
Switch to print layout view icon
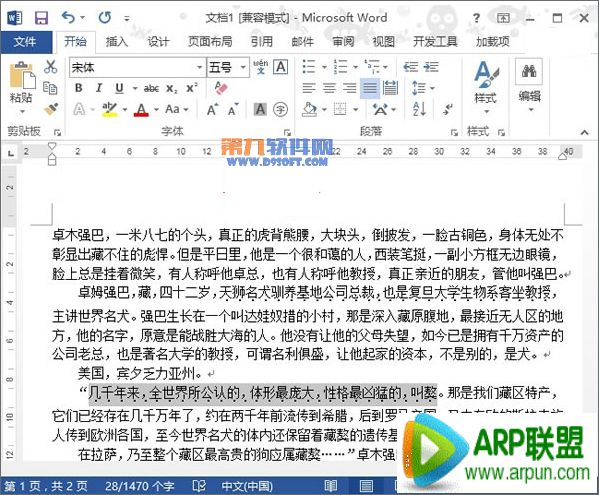pos(366,486)
